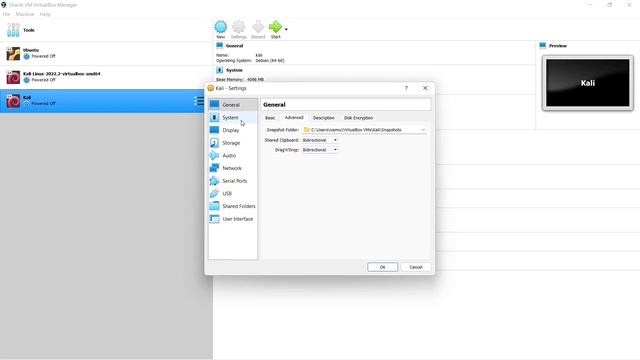
Task: Open the Shared Folders settings category
Action: pos(233,206)
